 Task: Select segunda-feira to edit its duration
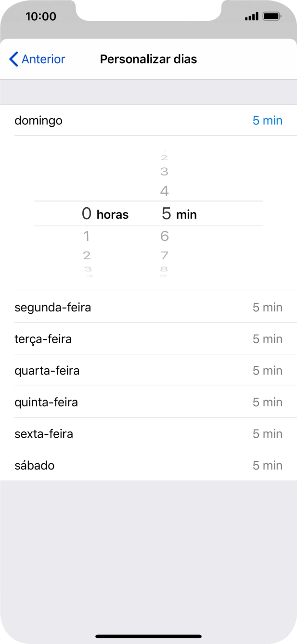pyautogui.click(x=53, y=307)
